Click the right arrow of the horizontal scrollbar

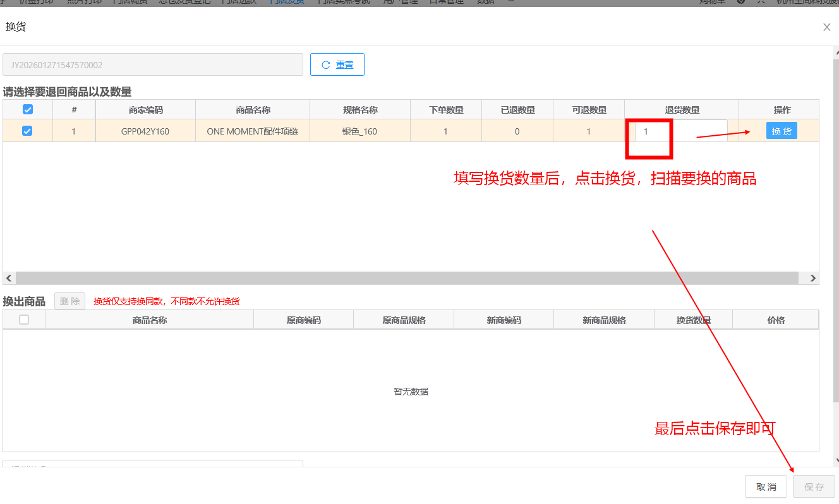coord(812,279)
